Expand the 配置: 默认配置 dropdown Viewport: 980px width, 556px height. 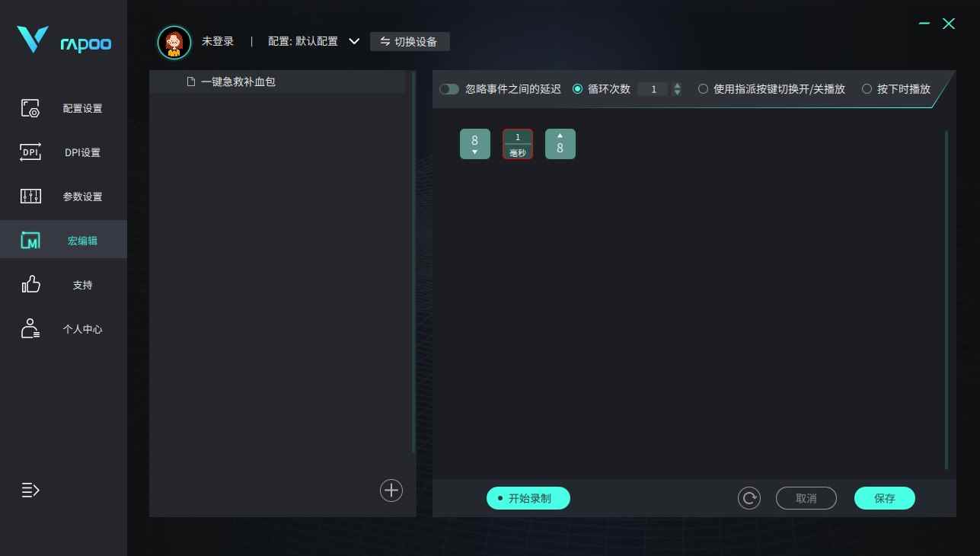point(354,41)
